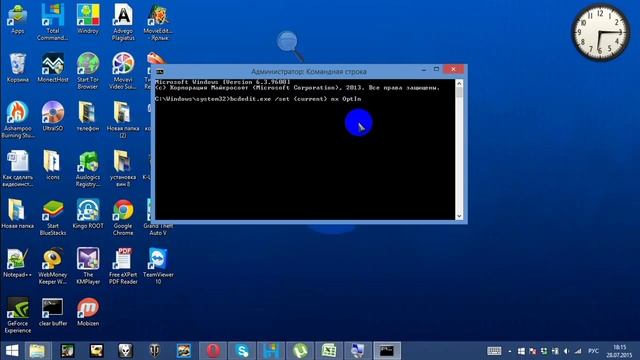
Task: Open the Apps desktop shortcut
Action: 18,18
